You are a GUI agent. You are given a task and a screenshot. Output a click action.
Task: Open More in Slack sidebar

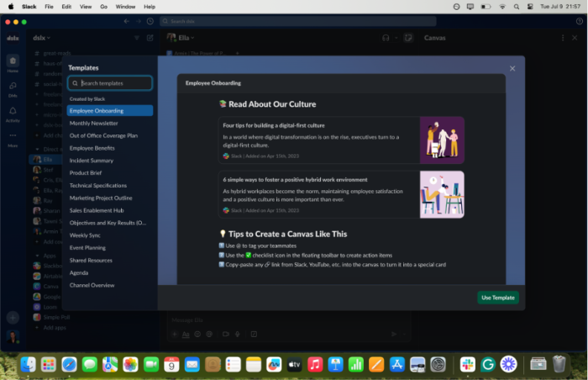[13, 139]
